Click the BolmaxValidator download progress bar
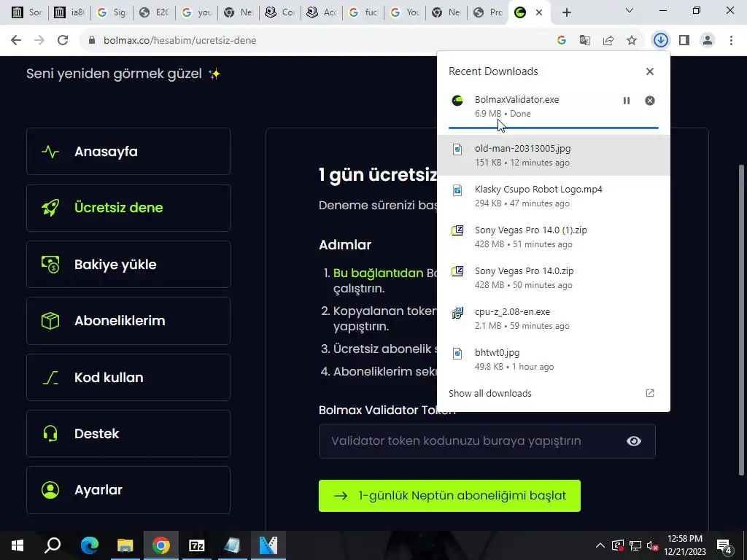747x560 pixels. pos(553,128)
